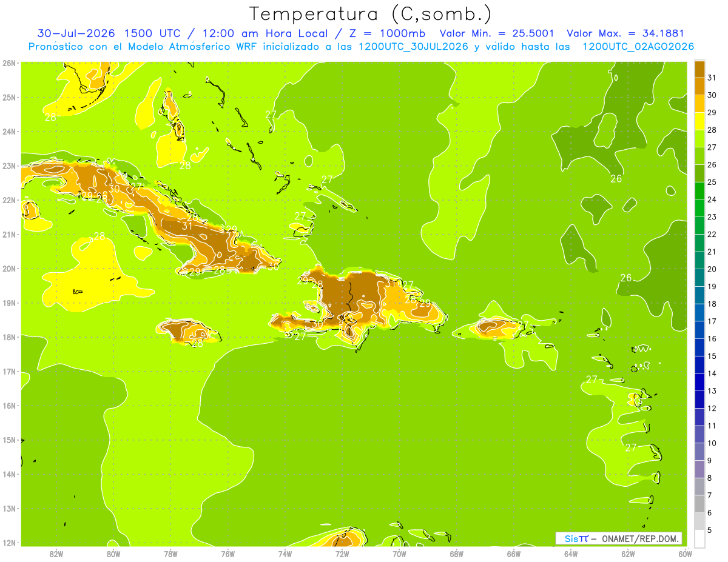Click the 'Valor Max. = 34.1881' text
This screenshot has height=562, width=728.
(625, 33)
